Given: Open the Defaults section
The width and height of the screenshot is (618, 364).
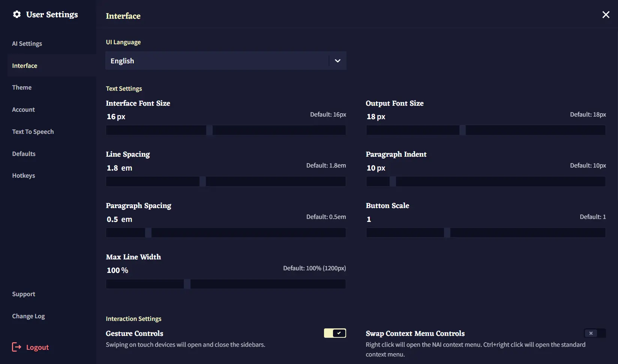Looking at the screenshot, I should (x=24, y=154).
